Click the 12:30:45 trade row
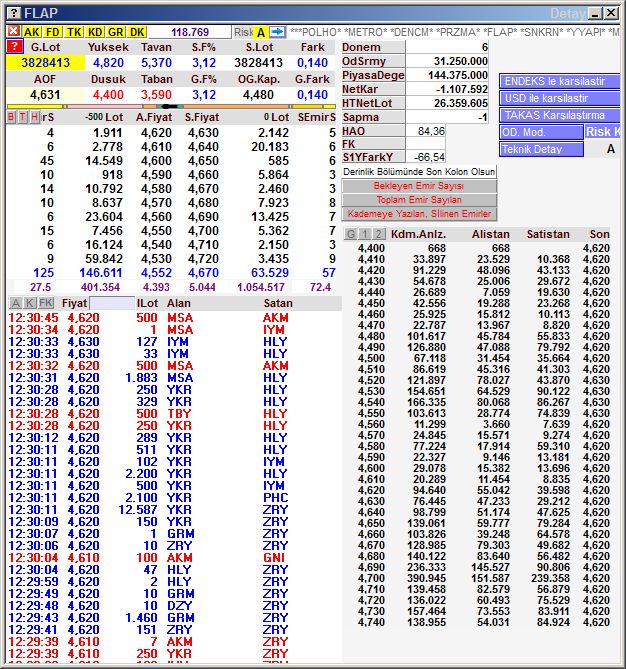The width and height of the screenshot is (626, 669). (x=174, y=318)
